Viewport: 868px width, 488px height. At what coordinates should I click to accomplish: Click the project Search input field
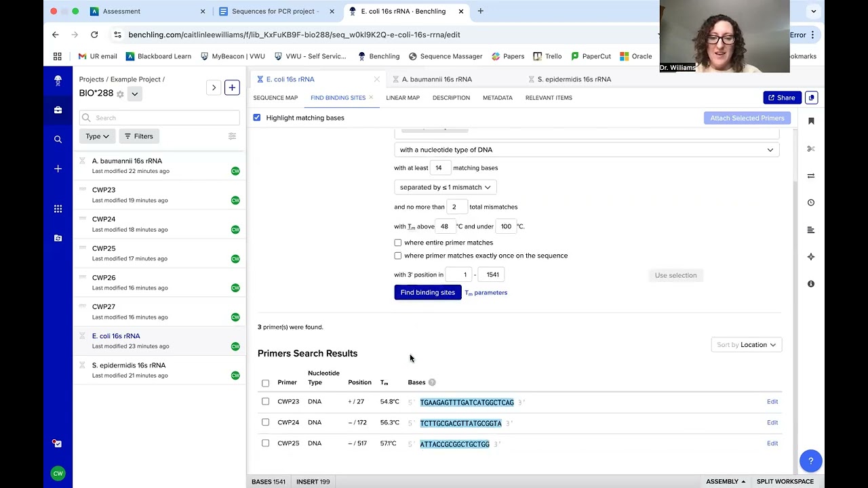click(x=159, y=118)
